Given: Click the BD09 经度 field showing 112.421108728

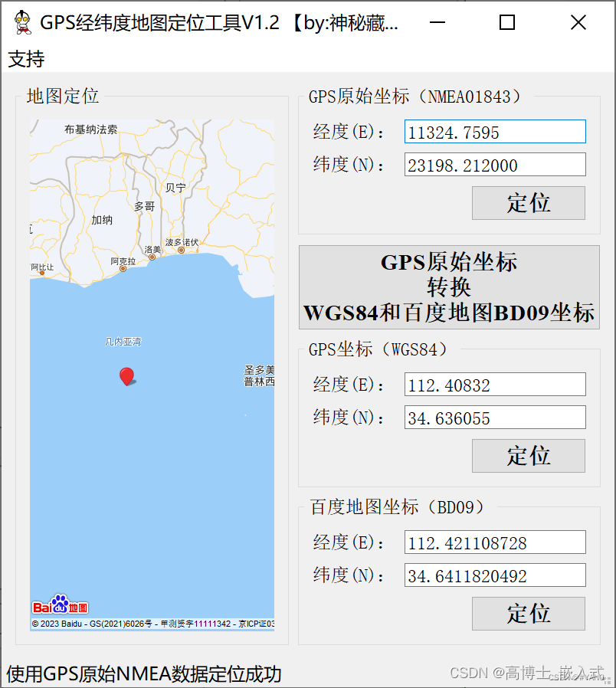Looking at the screenshot, I should [494, 542].
